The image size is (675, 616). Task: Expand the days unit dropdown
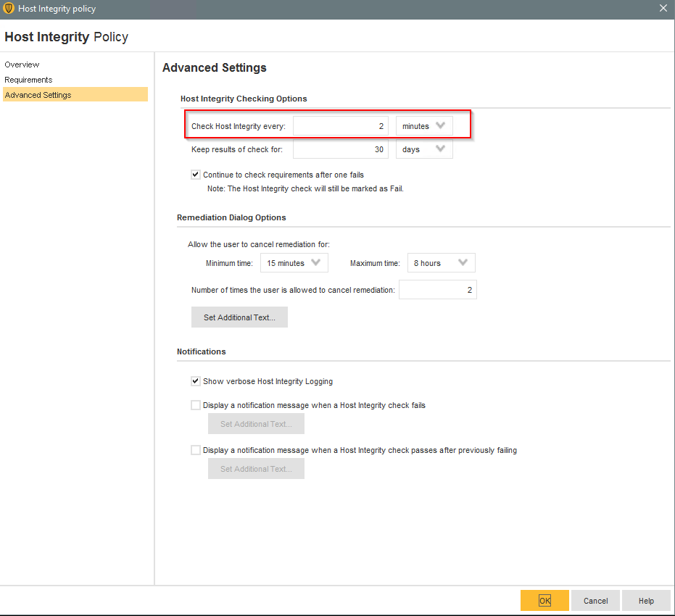click(x=424, y=149)
